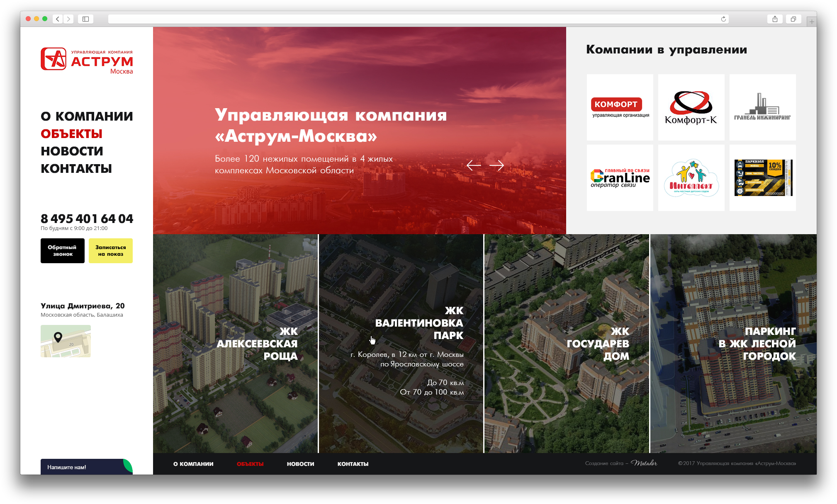The width and height of the screenshot is (837, 504).
Task: Click the Matador site creator link
Action: (x=644, y=463)
